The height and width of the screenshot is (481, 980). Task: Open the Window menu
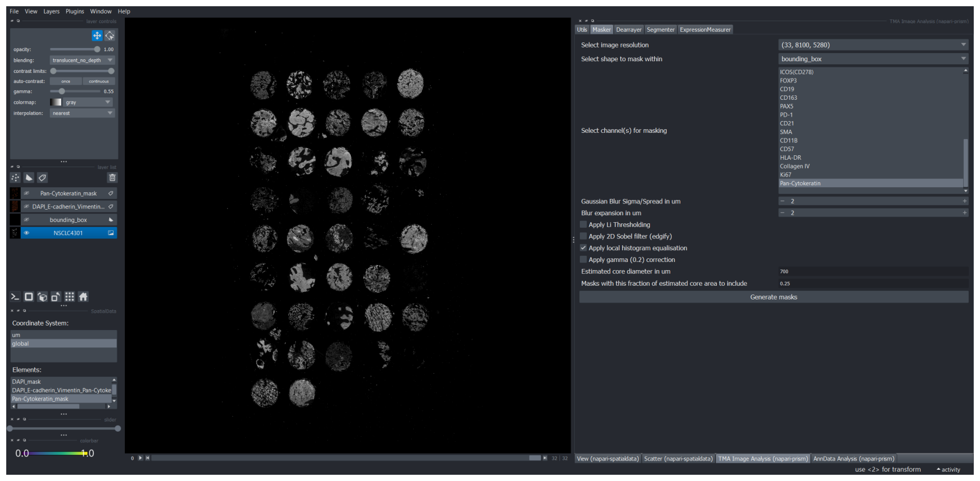(x=100, y=11)
